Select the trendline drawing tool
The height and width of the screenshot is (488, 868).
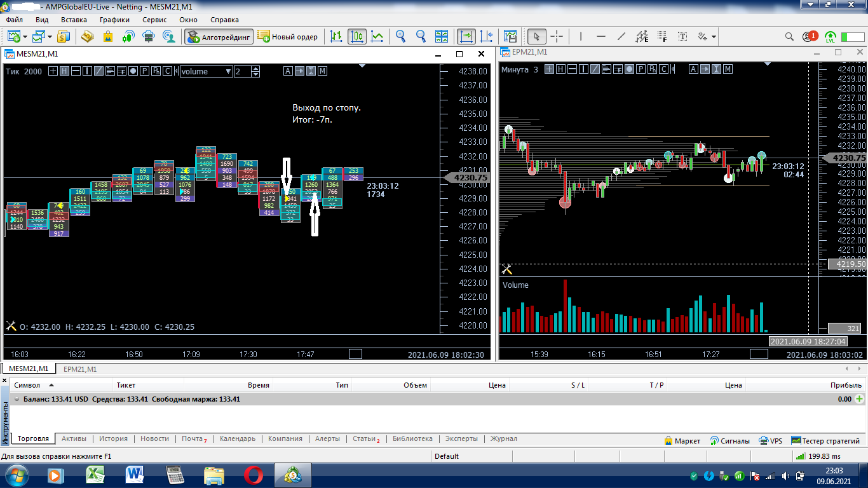(621, 36)
